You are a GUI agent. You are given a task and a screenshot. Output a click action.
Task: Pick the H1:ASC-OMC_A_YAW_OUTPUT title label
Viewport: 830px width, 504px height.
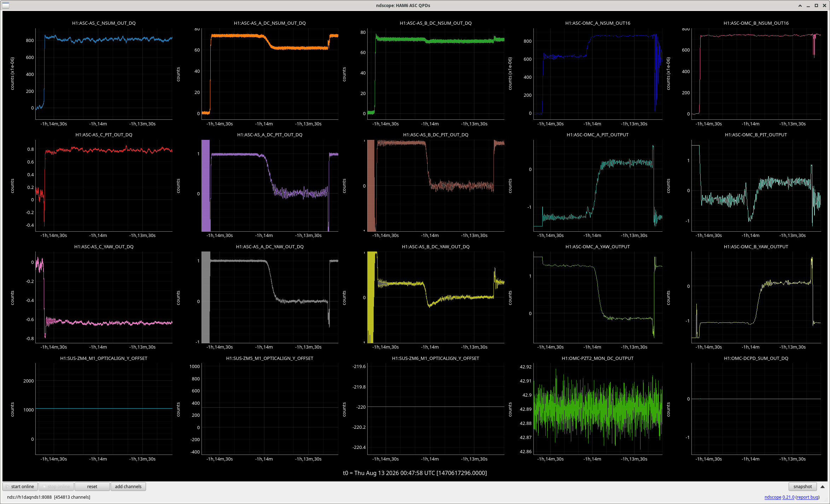point(598,247)
